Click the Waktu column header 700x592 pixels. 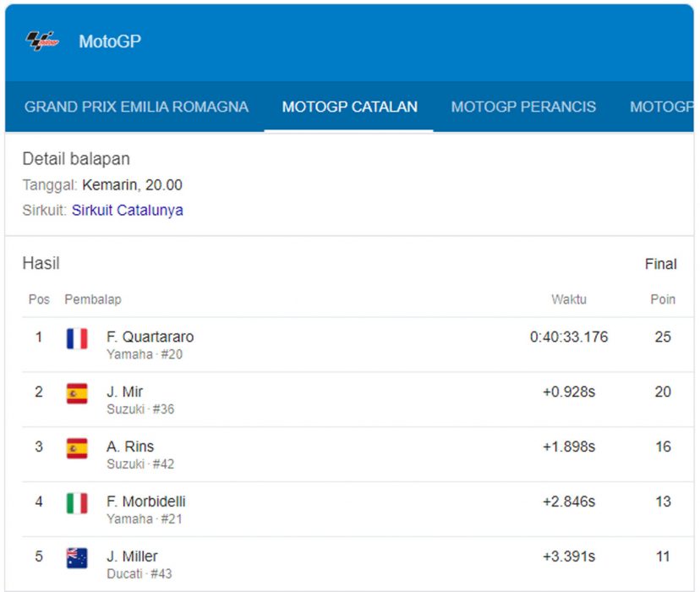coord(568,299)
